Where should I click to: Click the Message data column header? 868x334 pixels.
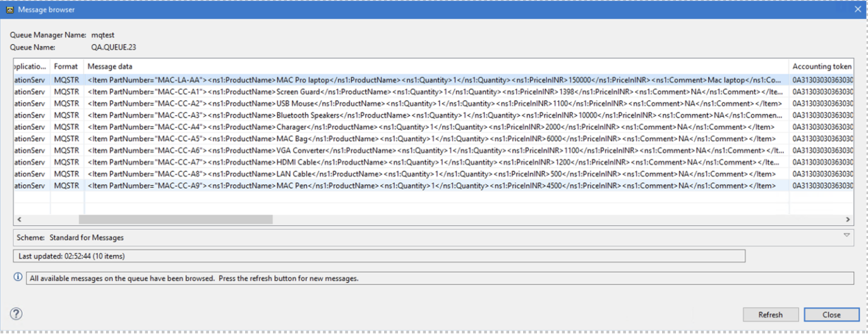(x=437, y=66)
